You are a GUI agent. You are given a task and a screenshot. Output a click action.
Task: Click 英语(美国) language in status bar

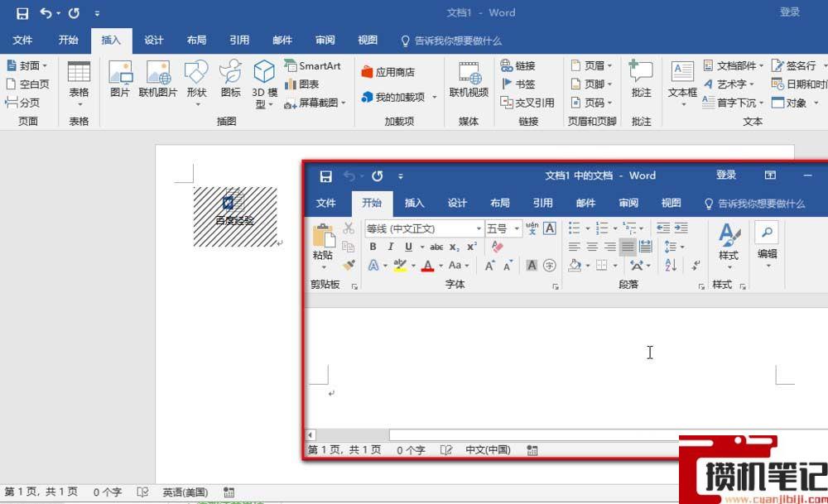[185, 492]
